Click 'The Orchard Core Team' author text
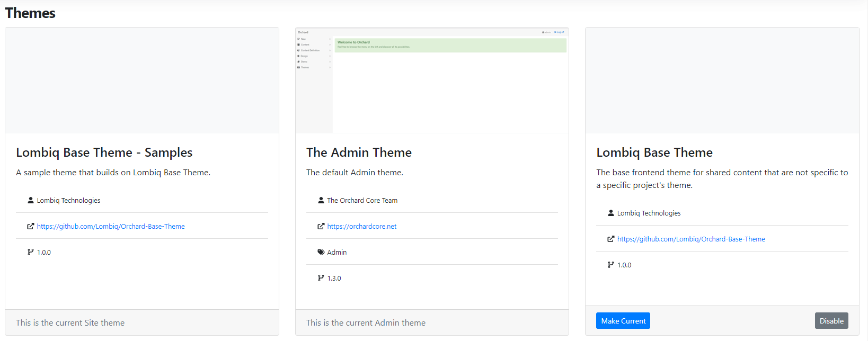Viewport: 868px width, 341px height. 362,200
